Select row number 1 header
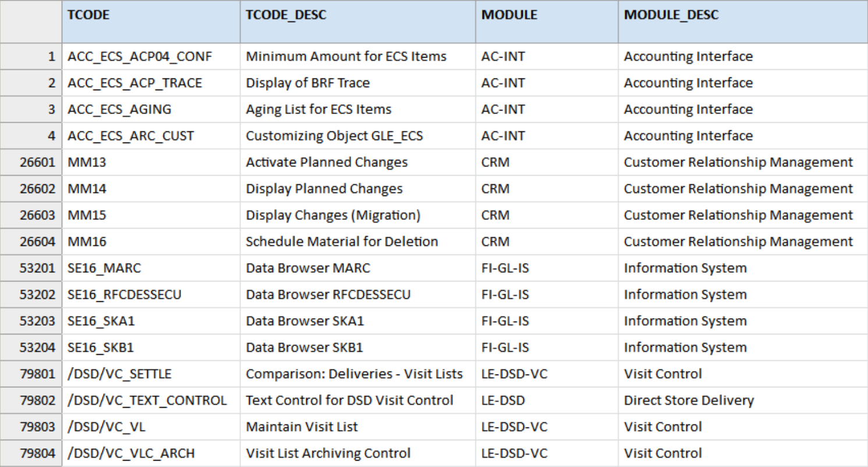Viewport: 868px width, 467px height. (31, 56)
